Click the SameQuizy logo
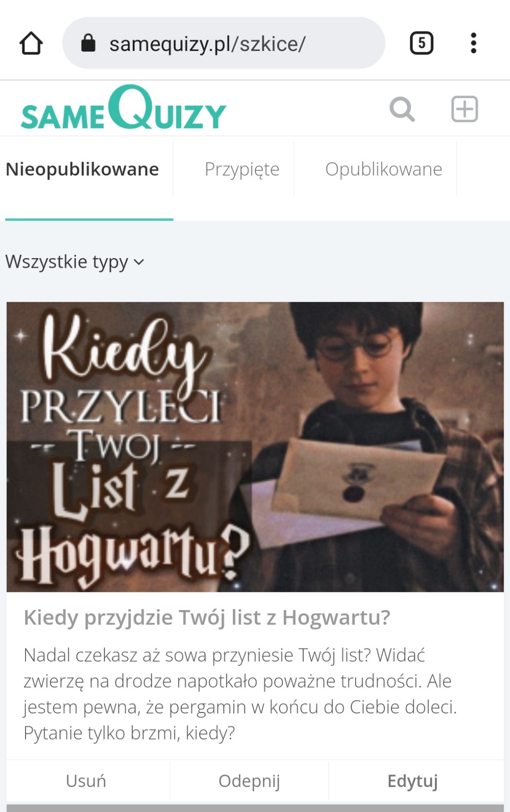Viewport: 510px width, 812px height. [x=123, y=108]
